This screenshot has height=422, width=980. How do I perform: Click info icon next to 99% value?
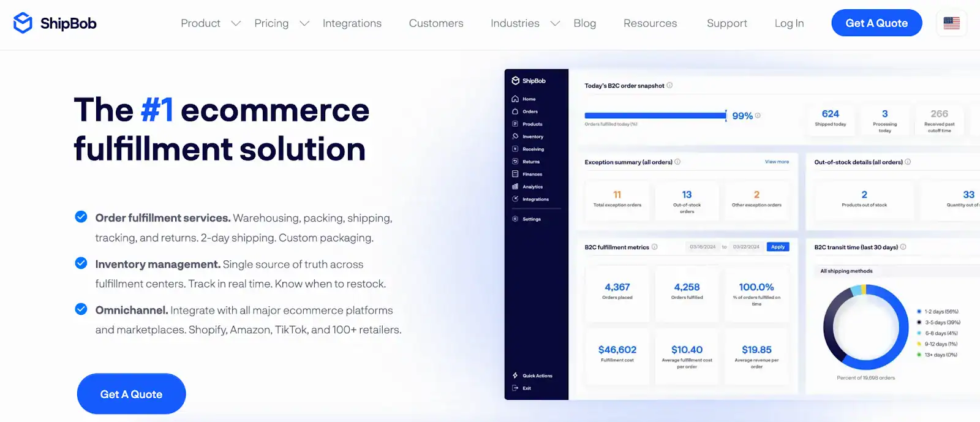758,115
